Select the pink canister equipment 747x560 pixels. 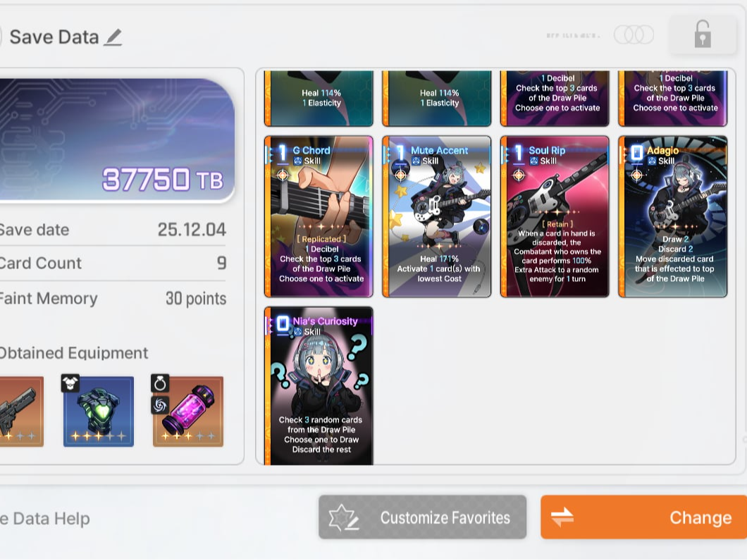point(188,411)
